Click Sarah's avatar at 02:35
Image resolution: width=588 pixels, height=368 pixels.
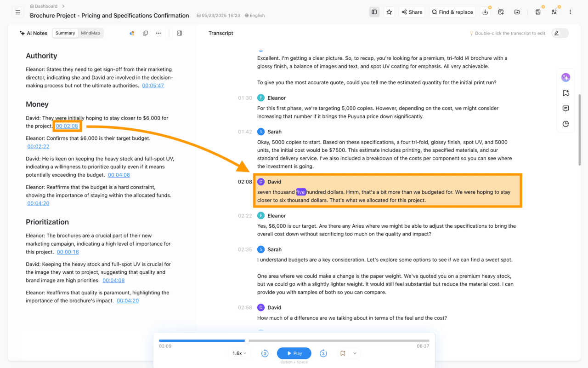(x=261, y=249)
